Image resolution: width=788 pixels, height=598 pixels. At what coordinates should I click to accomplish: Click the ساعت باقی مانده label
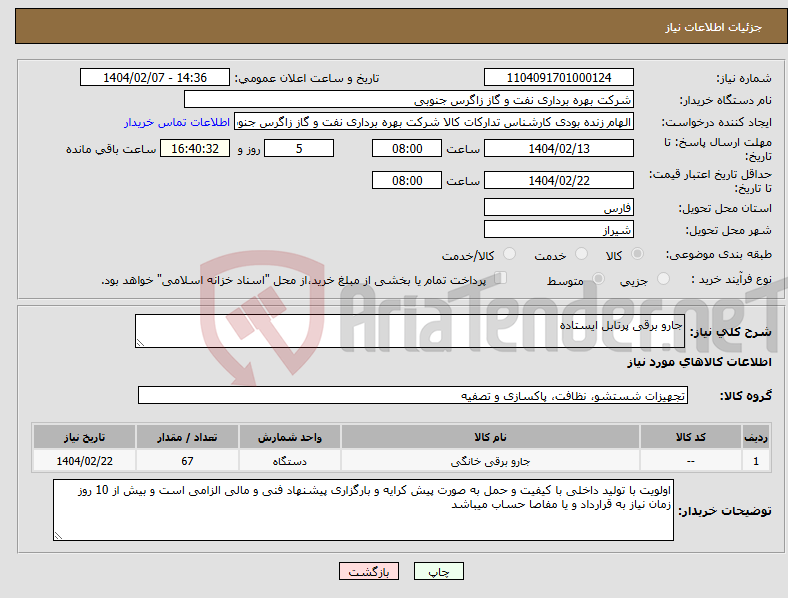click(x=111, y=149)
